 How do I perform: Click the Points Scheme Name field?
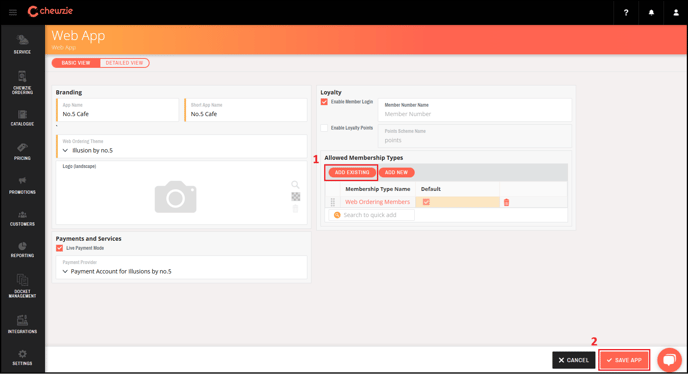pos(475,136)
